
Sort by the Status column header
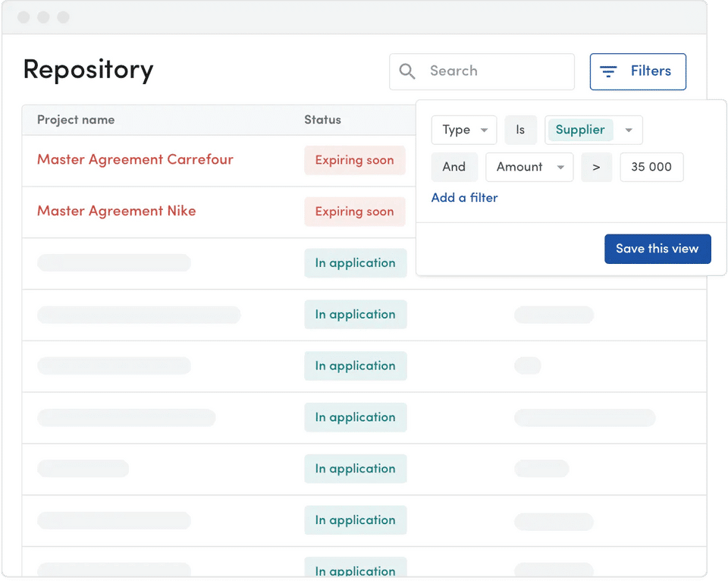(322, 120)
